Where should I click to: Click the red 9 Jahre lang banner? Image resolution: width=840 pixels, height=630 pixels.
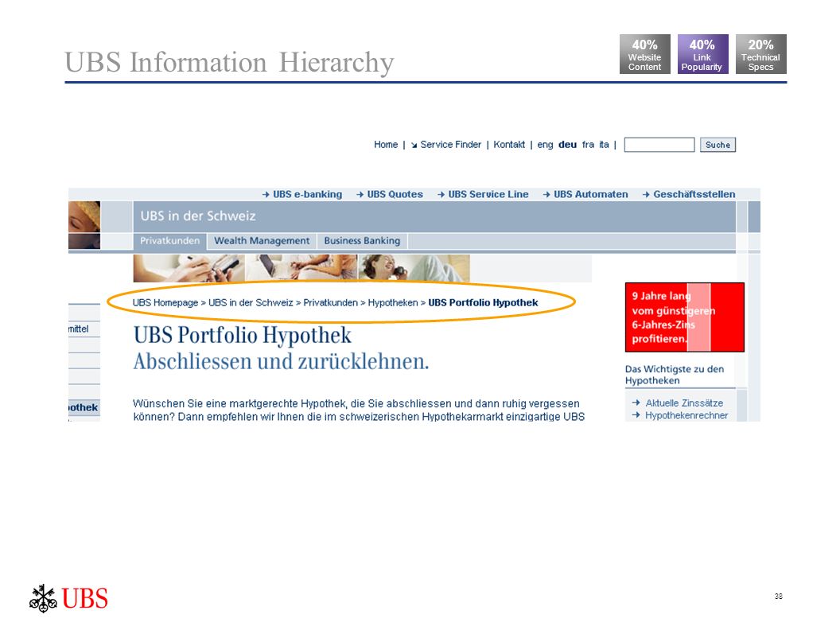pos(685,317)
